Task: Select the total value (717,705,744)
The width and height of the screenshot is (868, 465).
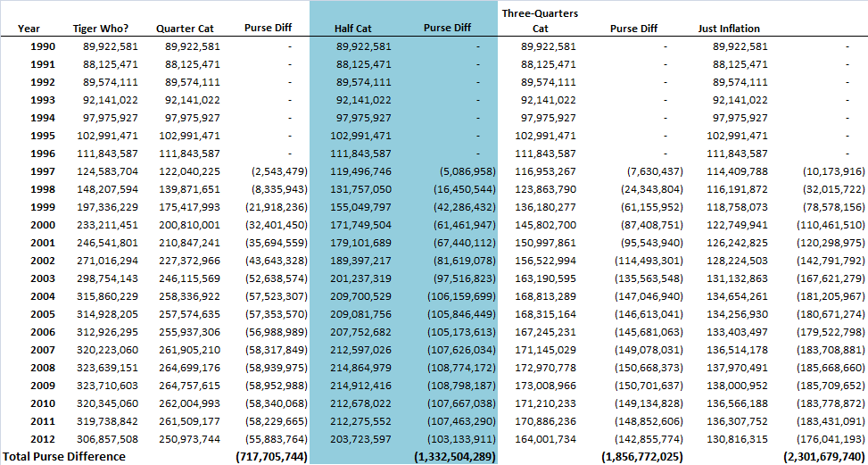Action: click(272, 456)
